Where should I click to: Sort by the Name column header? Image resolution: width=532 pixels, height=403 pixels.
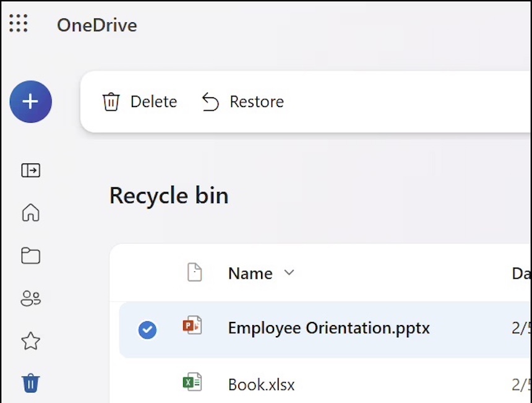tap(250, 274)
